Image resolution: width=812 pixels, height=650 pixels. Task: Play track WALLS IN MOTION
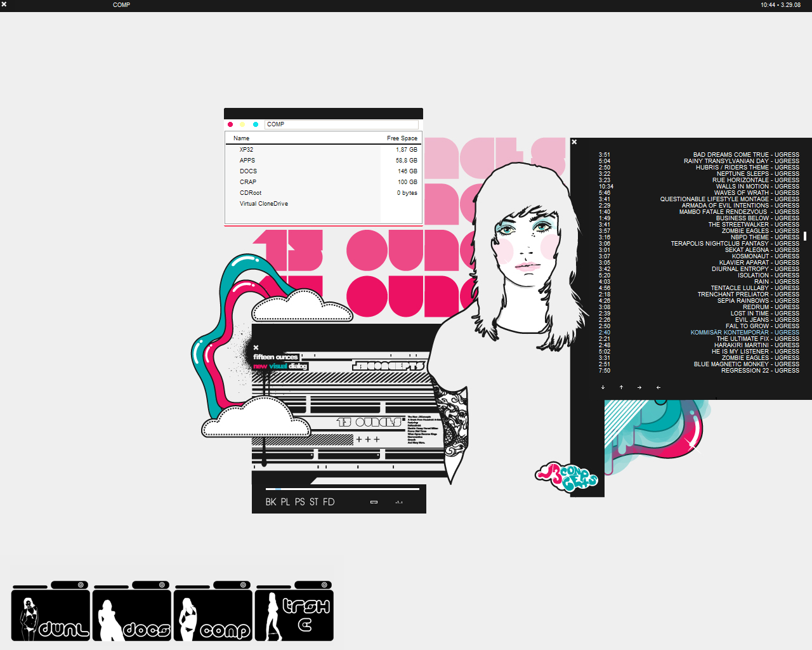point(757,187)
